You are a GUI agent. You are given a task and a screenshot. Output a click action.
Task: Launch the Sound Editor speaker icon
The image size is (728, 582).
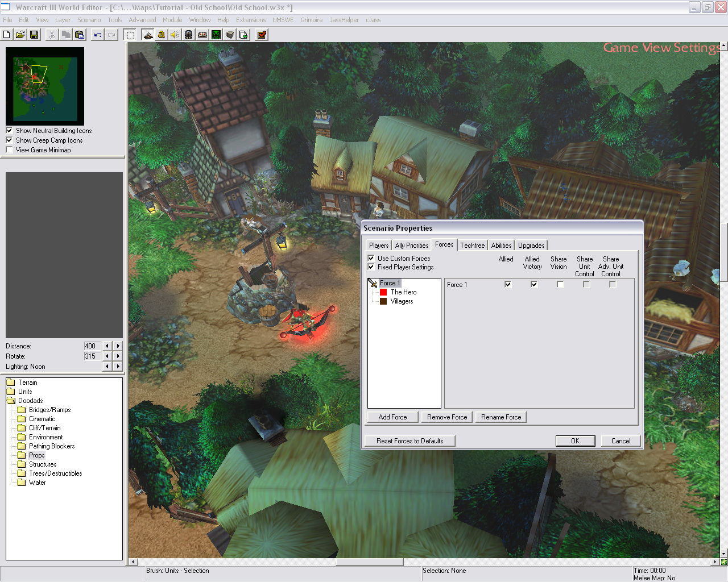[175, 35]
